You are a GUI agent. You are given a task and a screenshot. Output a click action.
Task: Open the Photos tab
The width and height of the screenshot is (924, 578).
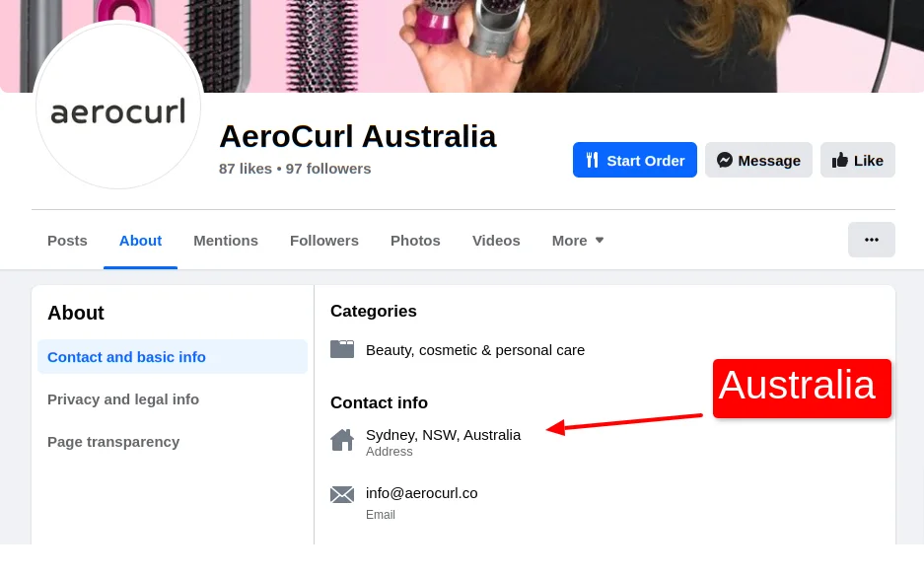[415, 240]
